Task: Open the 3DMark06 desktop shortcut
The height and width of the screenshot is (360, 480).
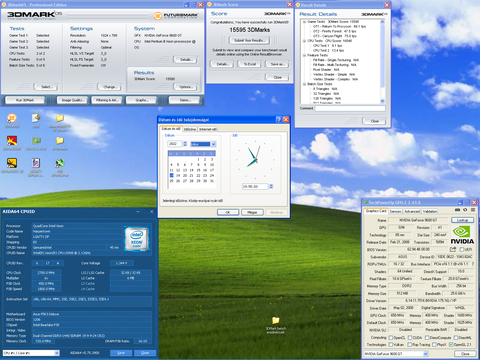Action: [x=12, y=119]
